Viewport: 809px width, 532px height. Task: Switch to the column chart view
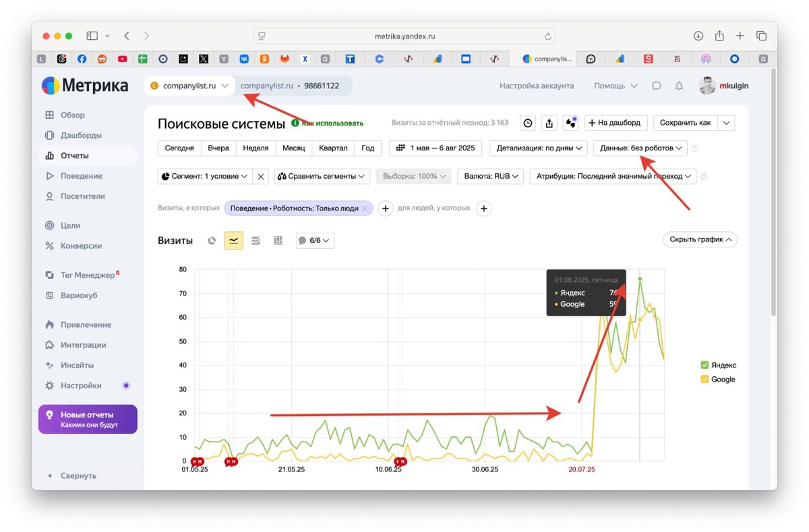(x=278, y=240)
